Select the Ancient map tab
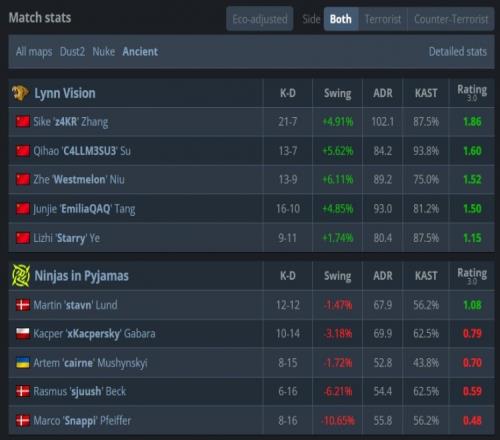Viewport: 500px width, 440px height. pyautogui.click(x=140, y=52)
